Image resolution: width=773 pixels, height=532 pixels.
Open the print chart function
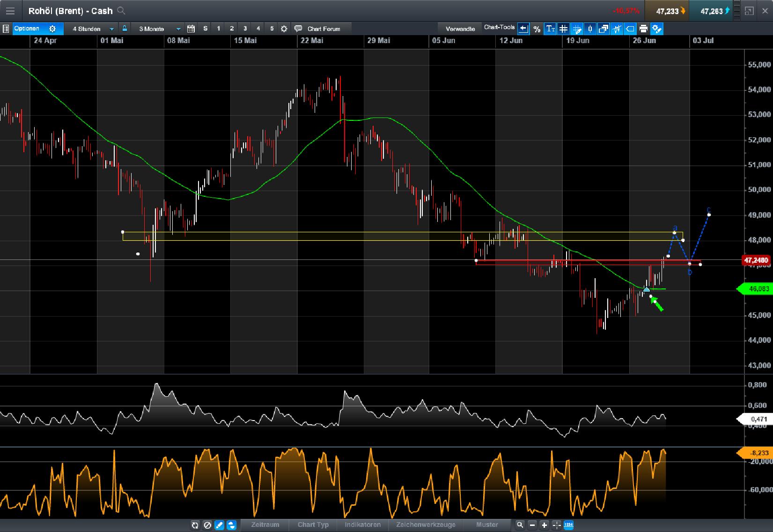click(643, 29)
